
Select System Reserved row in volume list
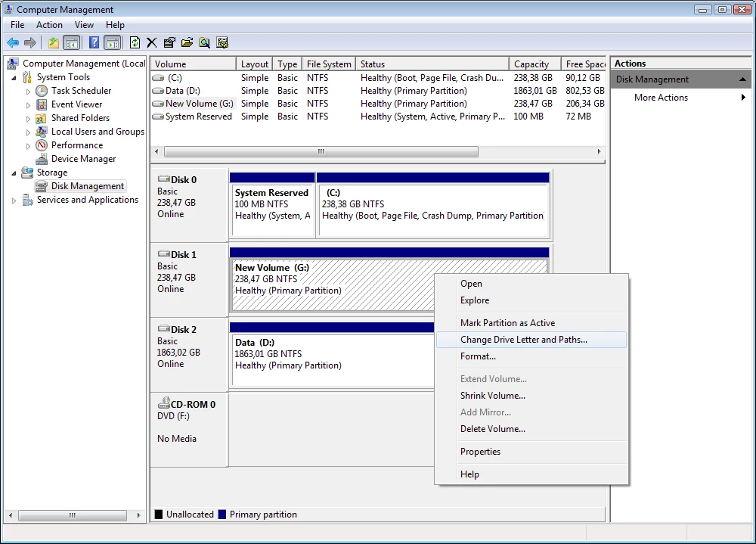click(x=378, y=117)
